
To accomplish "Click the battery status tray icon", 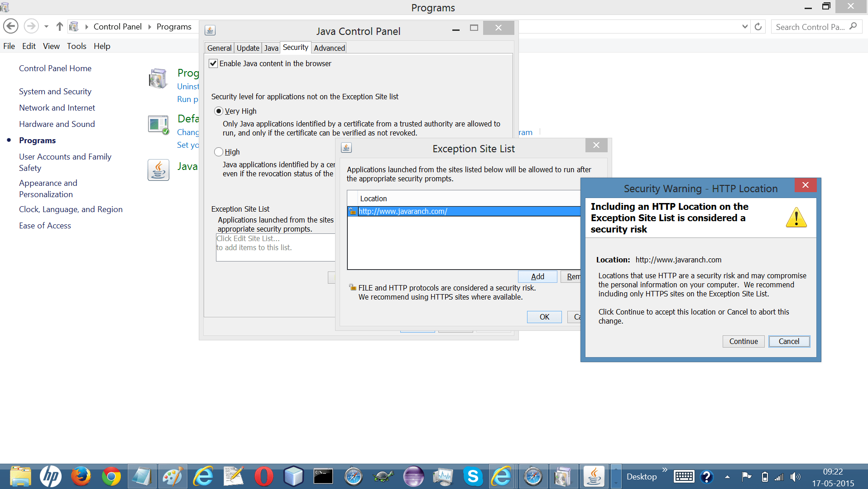I will tap(765, 477).
